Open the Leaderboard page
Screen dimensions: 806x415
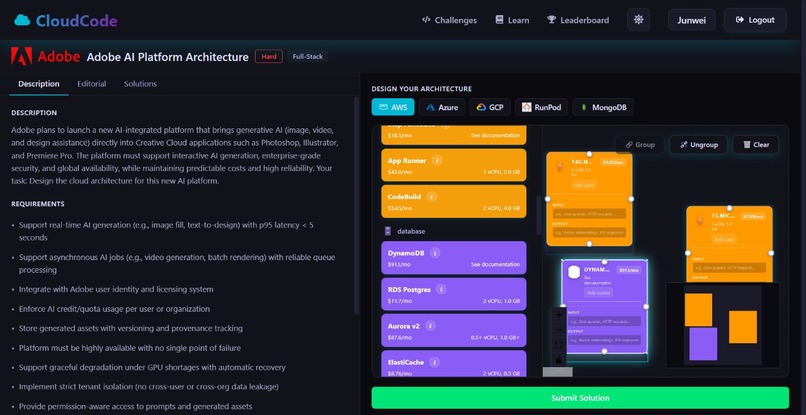click(x=578, y=20)
